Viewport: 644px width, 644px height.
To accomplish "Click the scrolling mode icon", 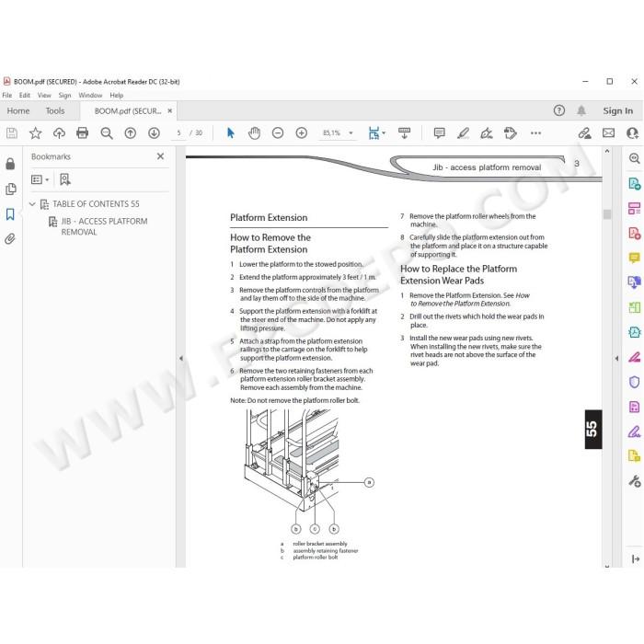I will (404, 133).
